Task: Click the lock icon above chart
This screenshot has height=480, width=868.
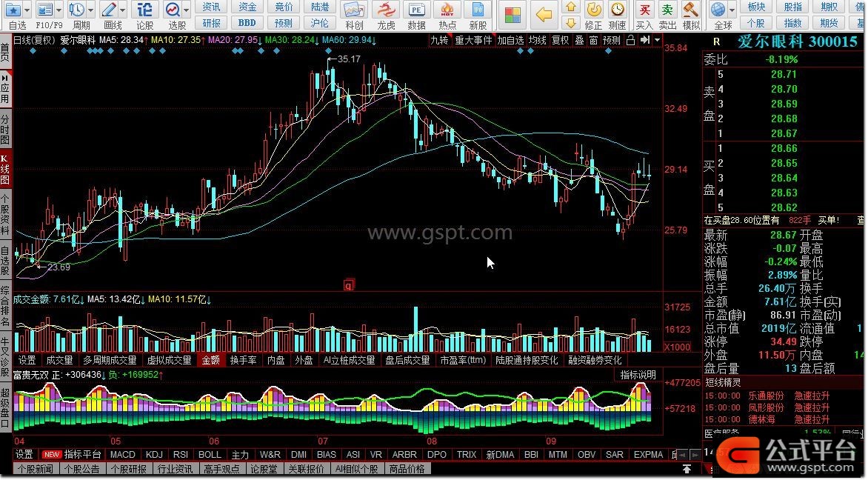Action: (x=630, y=41)
